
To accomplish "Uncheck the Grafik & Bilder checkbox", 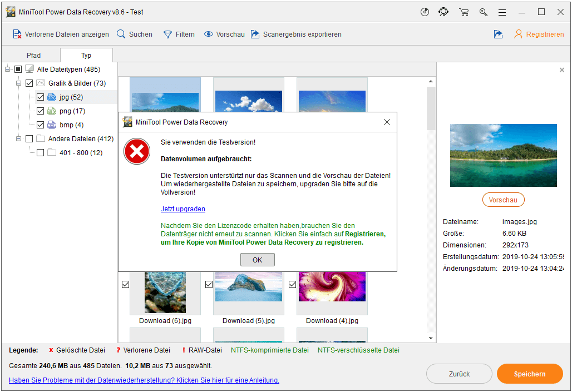I will pos(29,83).
